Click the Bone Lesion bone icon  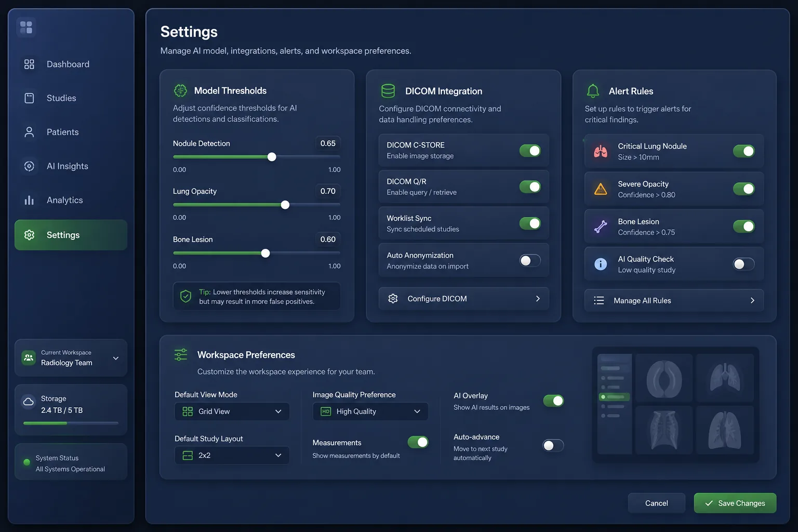click(x=601, y=227)
